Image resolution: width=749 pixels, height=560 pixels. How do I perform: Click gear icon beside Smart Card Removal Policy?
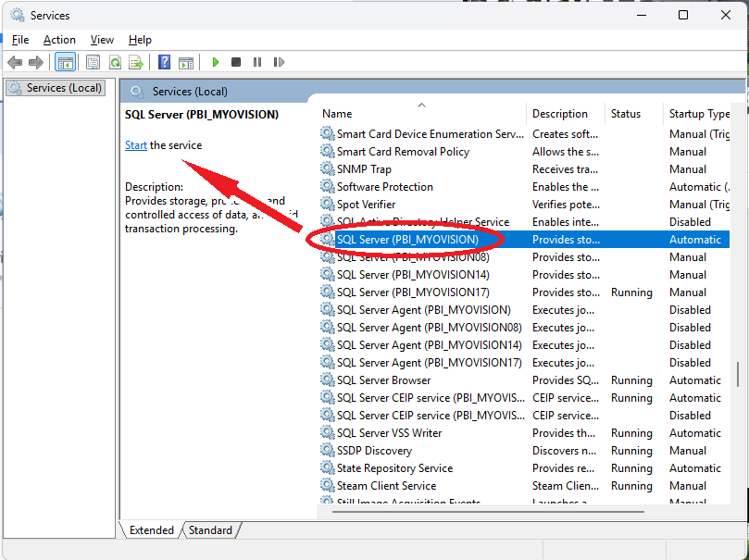click(x=327, y=151)
